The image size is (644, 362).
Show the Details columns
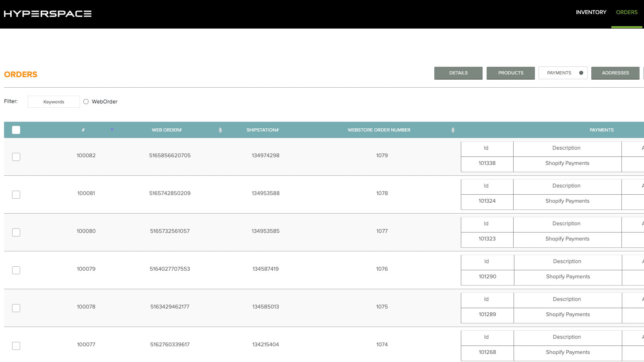[458, 73]
